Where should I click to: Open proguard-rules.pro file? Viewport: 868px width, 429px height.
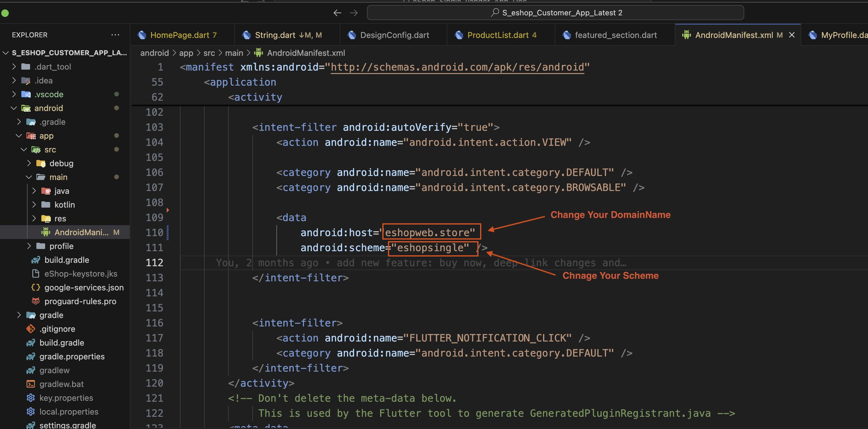[80, 301]
